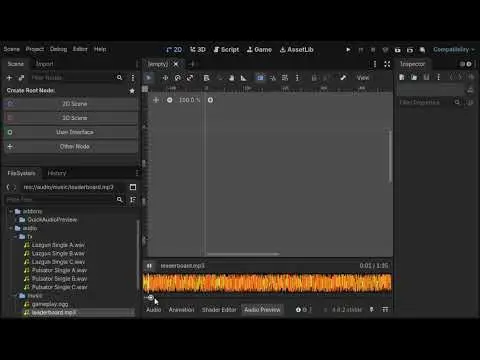Toggle FileSystem split mode view
The height and width of the screenshot is (360, 480).
click(x=133, y=187)
